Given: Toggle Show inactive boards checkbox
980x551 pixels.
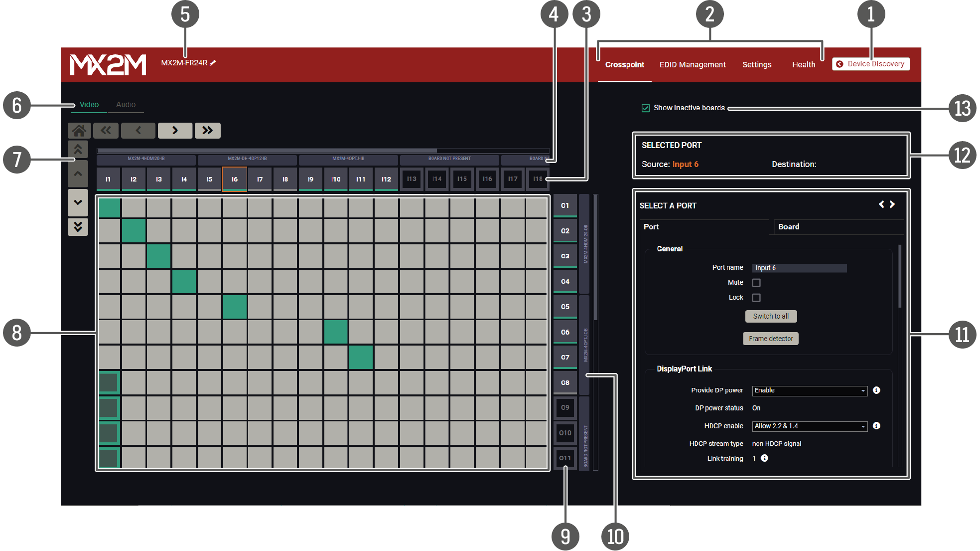Looking at the screenshot, I should point(646,108).
